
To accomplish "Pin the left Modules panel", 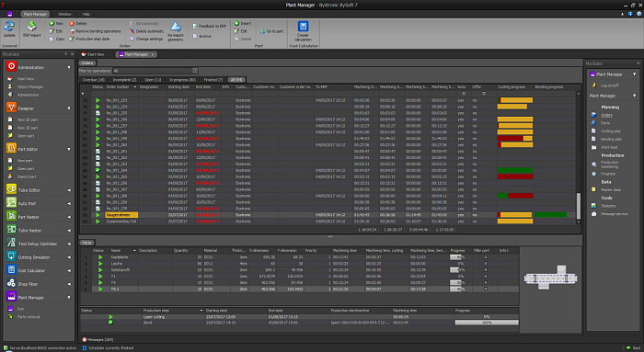I will point(65,54).
